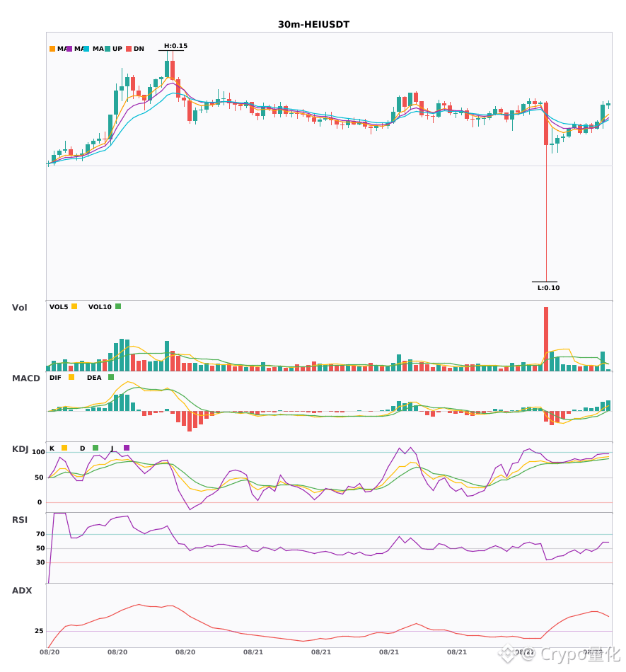Click the KDJ panel label

(x=20, y=449)
